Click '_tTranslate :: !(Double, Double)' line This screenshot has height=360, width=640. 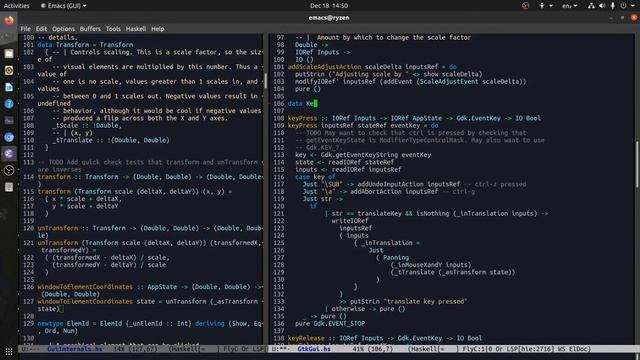coord(111,140)
